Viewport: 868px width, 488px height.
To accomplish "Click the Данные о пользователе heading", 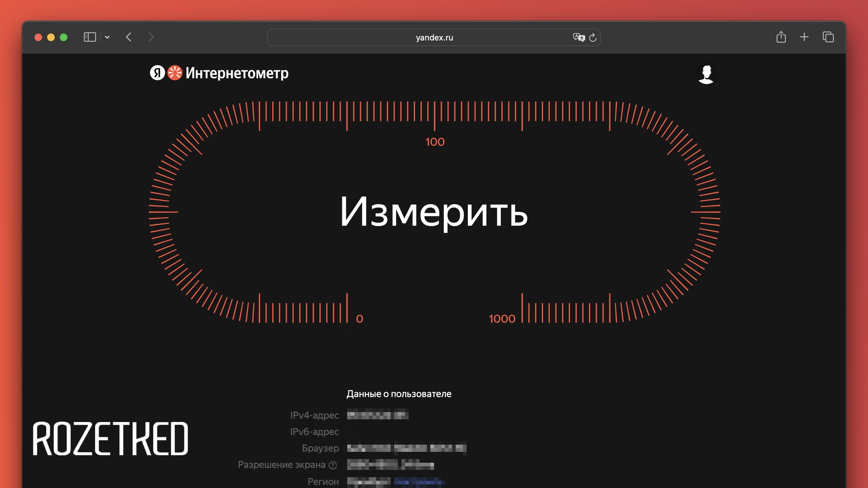I will (x=399, y=394).
